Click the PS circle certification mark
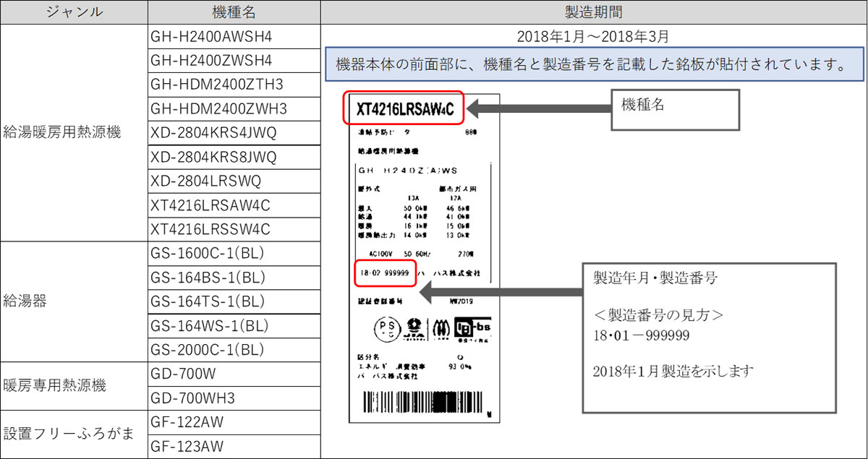The image size is (868, 459). (x=386, y=329)
